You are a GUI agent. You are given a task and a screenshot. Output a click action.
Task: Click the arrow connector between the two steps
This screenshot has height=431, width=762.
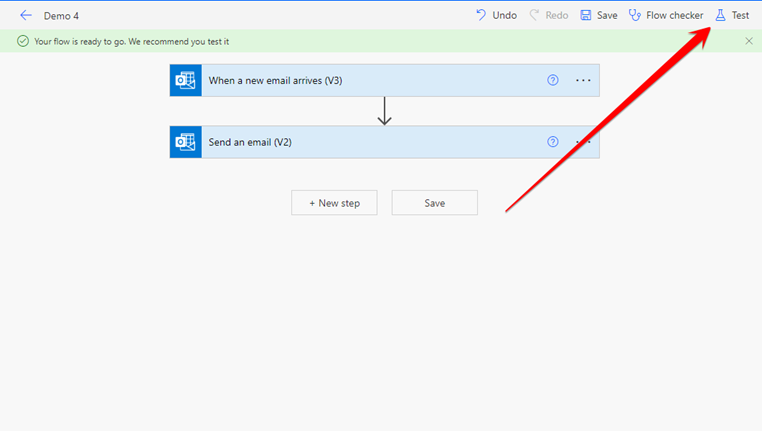tap(384, 111)
